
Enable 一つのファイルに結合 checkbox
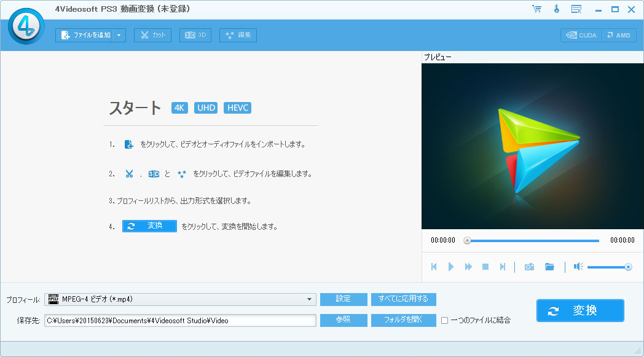[444, 320]
